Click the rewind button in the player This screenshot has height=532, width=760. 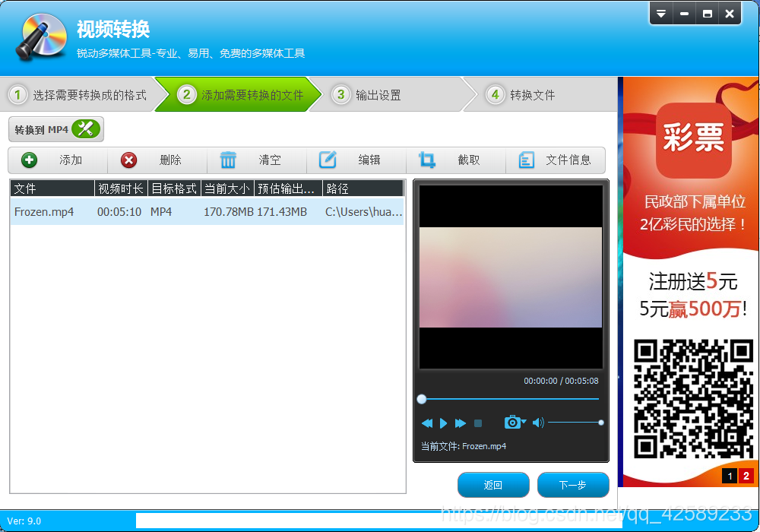[x=427, y=423]
